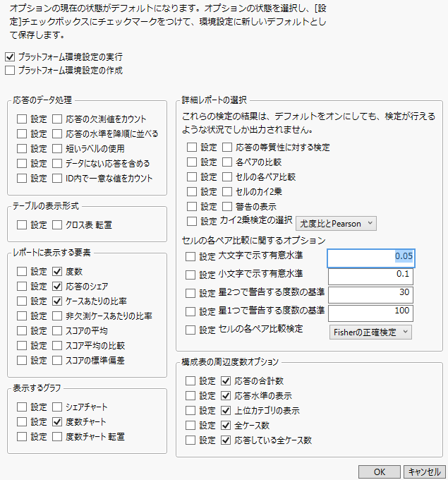Tick 設定 box beside ID内で一意な値をカウント
448x480 pixels.
[22, 178]
